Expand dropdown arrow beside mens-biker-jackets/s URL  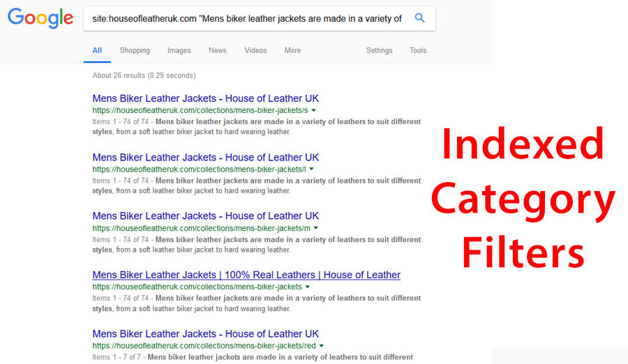[x=314, y=110]
